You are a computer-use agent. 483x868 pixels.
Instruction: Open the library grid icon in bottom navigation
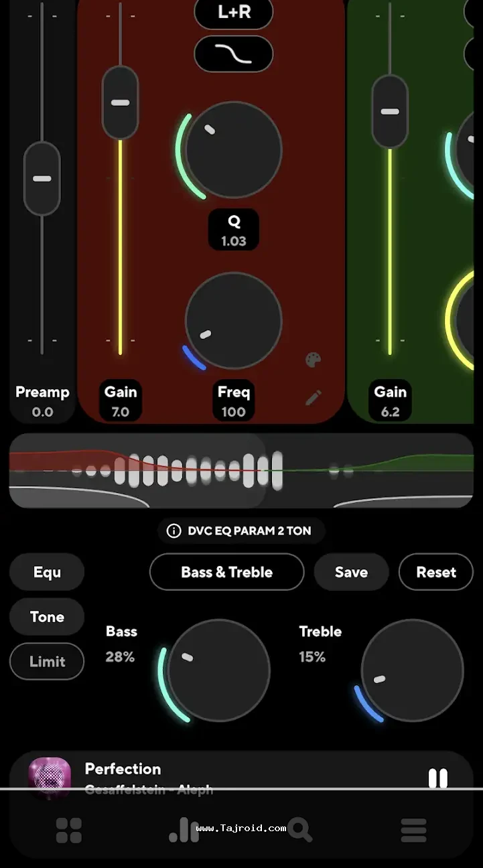(x=68, y=830)
